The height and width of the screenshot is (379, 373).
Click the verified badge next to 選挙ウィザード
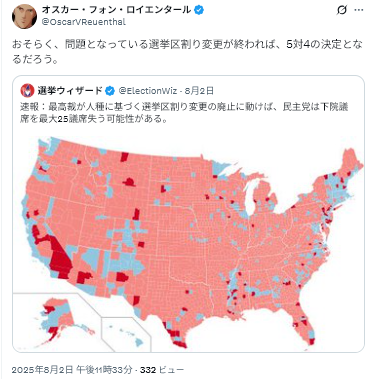tap(110, 91)
